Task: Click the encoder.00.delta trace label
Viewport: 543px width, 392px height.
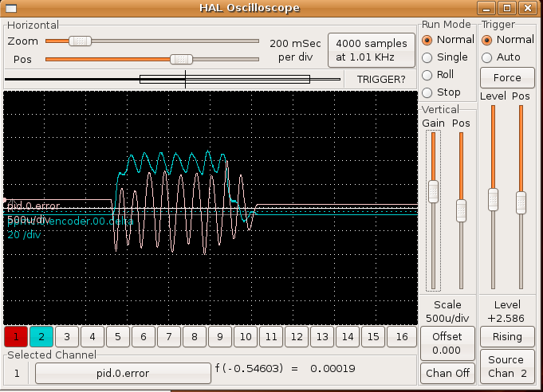Action: click(70, 221)
